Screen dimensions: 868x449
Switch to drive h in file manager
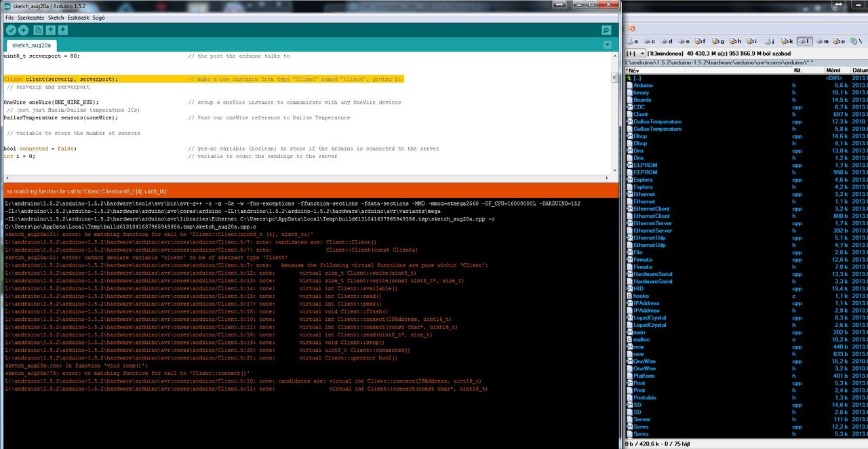[x=735, y=41]
